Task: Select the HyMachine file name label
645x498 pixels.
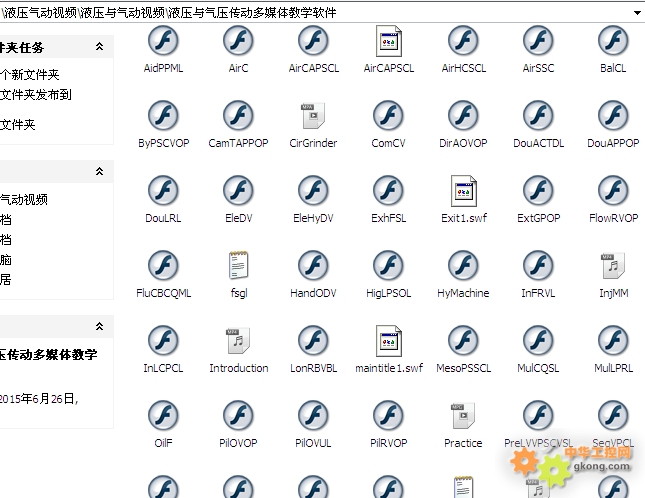Action: pyautogui.click(x=463, y=293)
